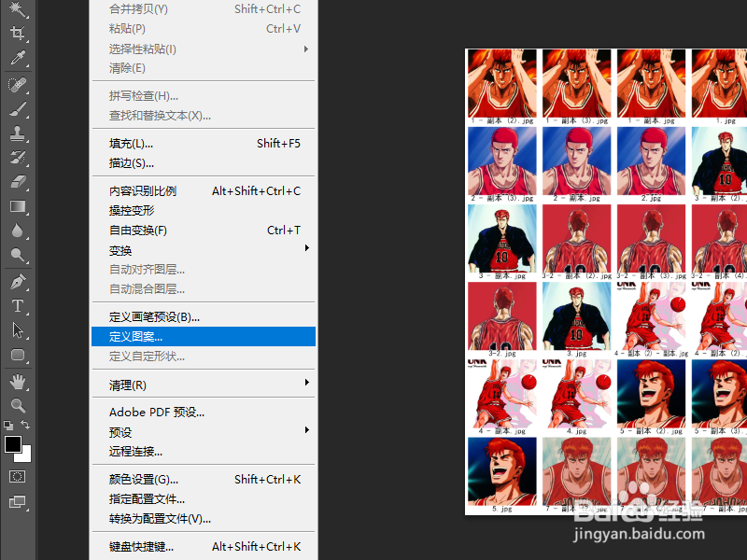Choose 内容识别比例 menu item
Screen dimensions: 747x560
(x=204, y=191)
